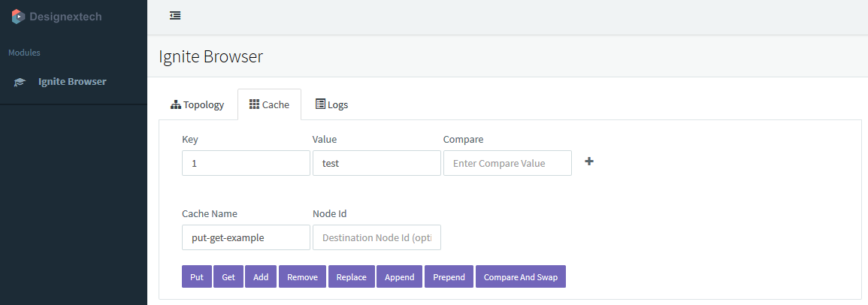Image resolution: width=868 pixels, height=305 pixels.
Task: Focus the Key input field
Action: point(246,163)
